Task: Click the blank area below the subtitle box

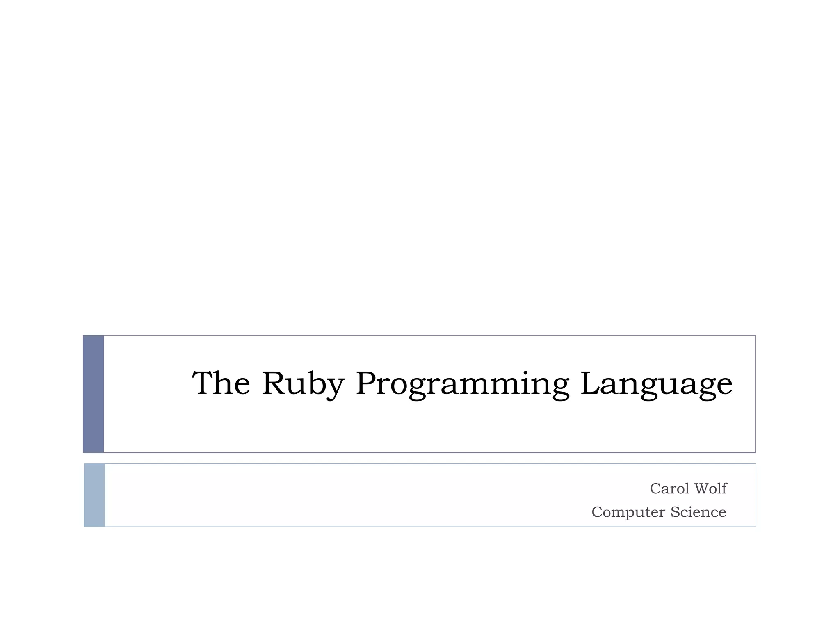Action: [420, 578]
